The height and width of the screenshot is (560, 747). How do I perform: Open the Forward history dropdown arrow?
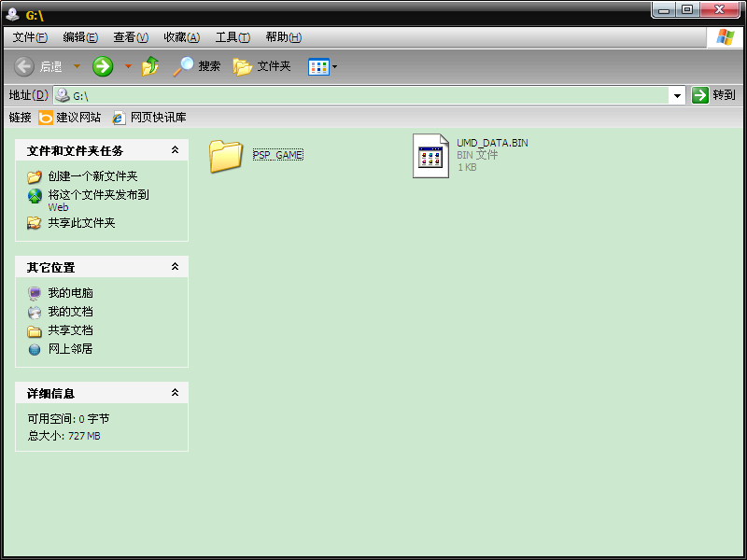[x=128, y=66]
